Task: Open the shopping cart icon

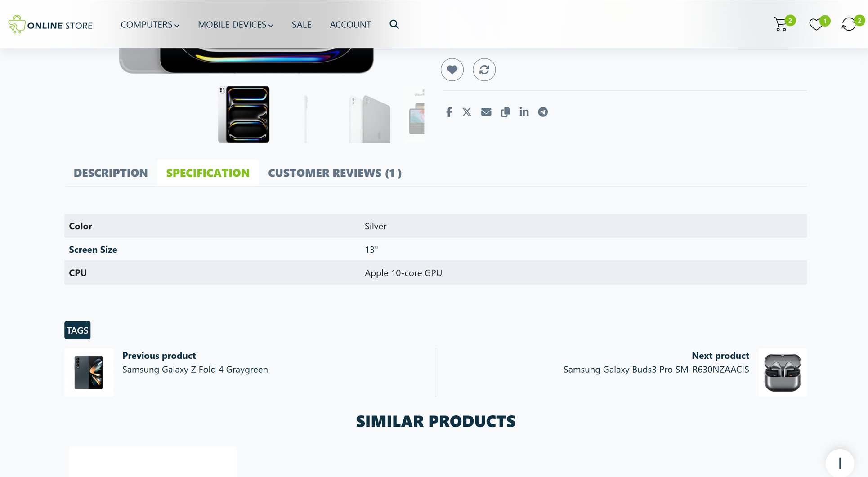Action: tap(781, 24)
